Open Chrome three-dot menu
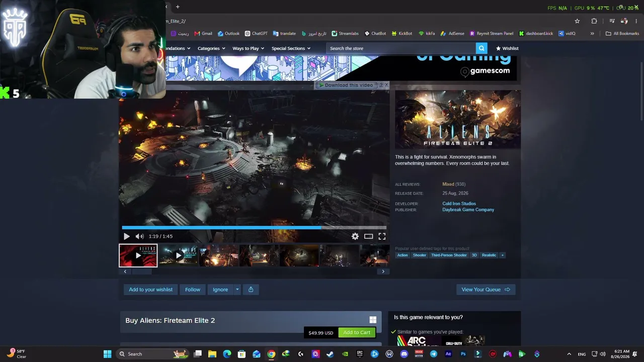The height and width of the screenshot is (362, 644). [636, 21]
